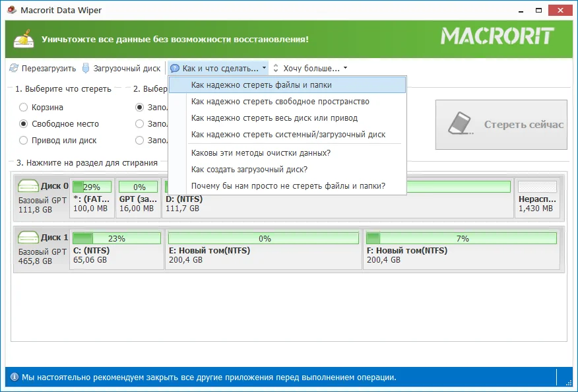The width and height of the screenshot is (578, 392).
Task: Click the *: (FAT... partition label
Action: click(x=92, y=199)
